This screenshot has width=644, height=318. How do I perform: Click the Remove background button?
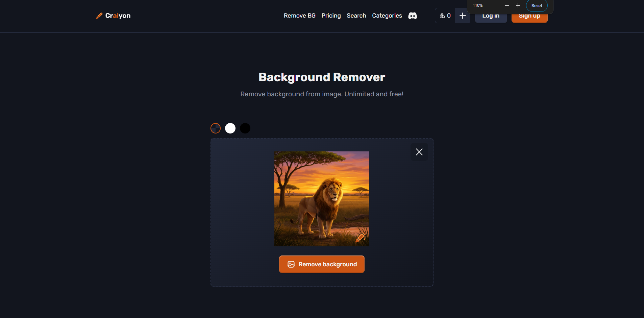pos(322,264)
